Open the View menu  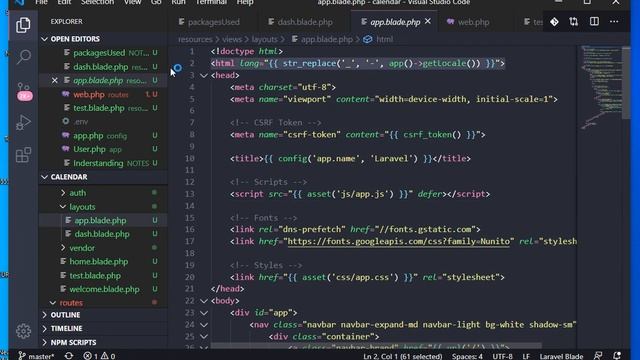[x=132, y=2]
